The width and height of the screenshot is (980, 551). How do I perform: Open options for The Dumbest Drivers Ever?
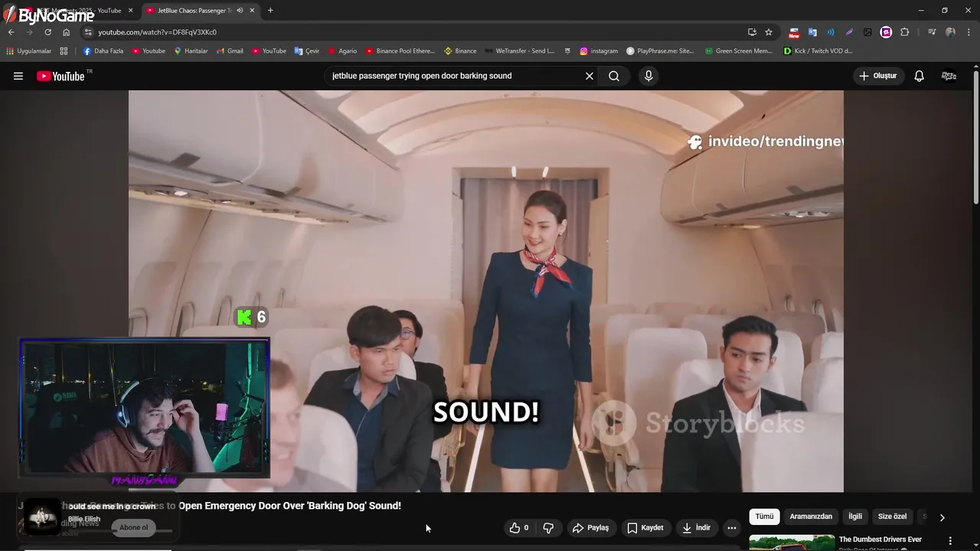click(951, 540)
